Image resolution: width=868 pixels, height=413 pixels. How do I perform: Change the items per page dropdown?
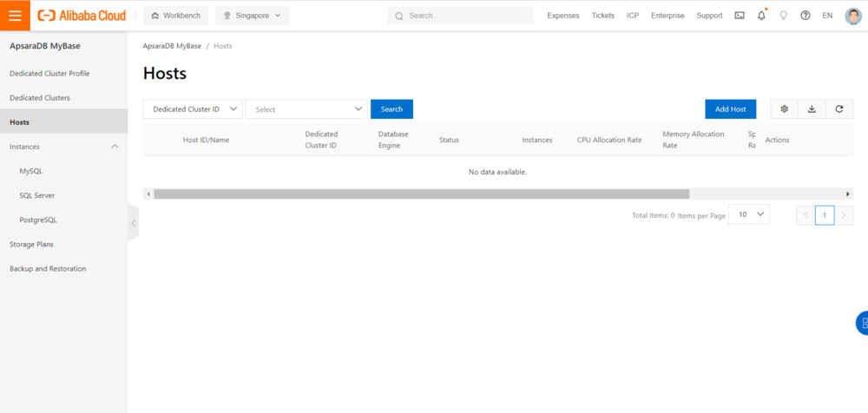pos(748,214)
